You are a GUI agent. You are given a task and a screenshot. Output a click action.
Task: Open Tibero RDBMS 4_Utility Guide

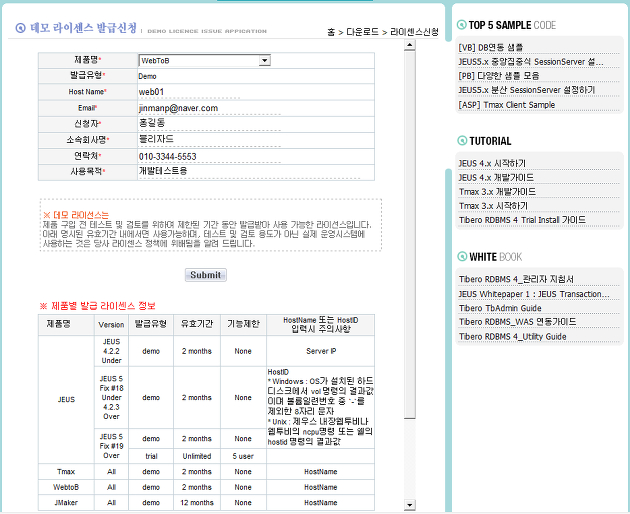click(x=512, y=337)
